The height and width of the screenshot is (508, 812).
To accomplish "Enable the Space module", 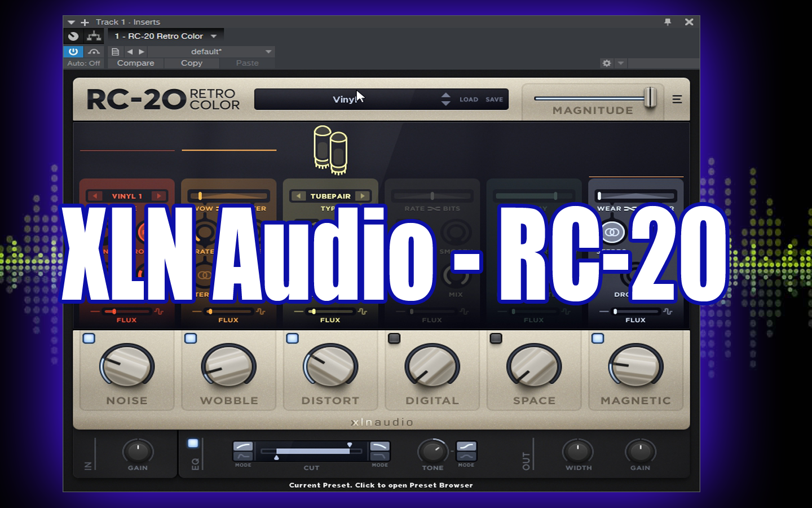I will click(x=496, y=338).
